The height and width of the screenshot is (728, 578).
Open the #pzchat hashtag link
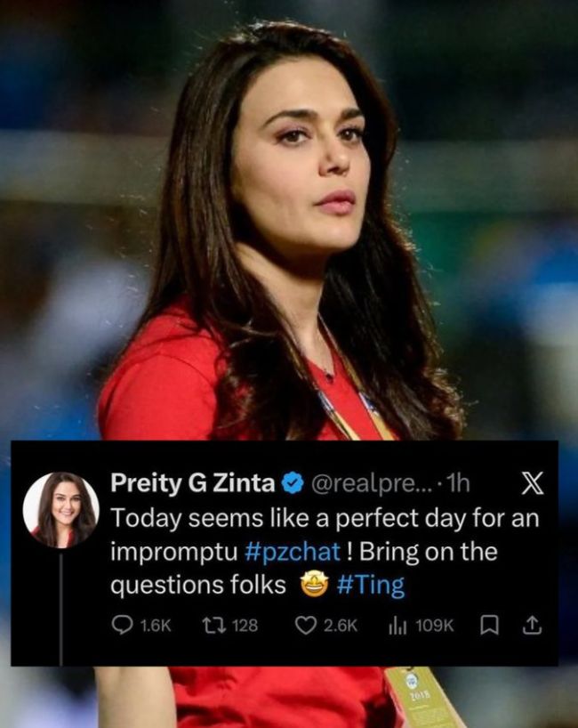pyautogui.click(x=292, y=552)
